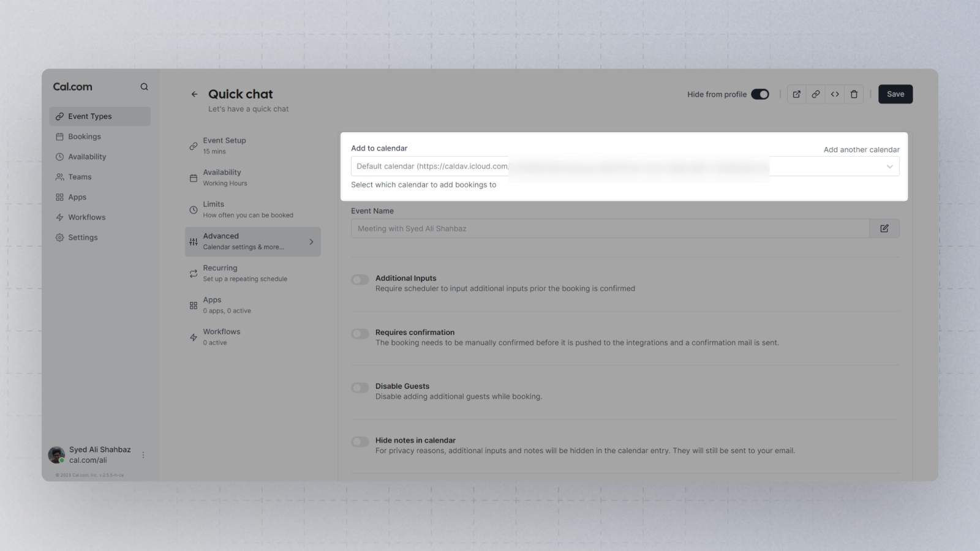
Task: Enable the Additional Inputs toggle
Action: click(x=360, y=280)
